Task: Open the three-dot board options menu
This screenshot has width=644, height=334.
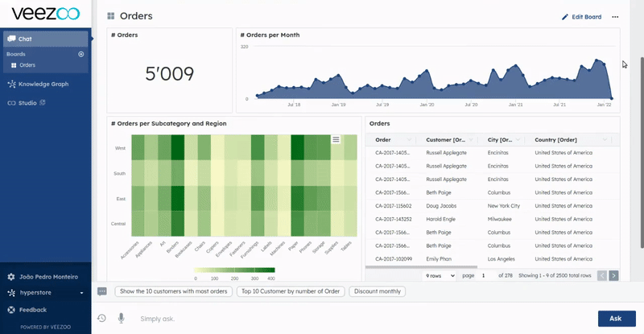Action: tap(615, 16)
